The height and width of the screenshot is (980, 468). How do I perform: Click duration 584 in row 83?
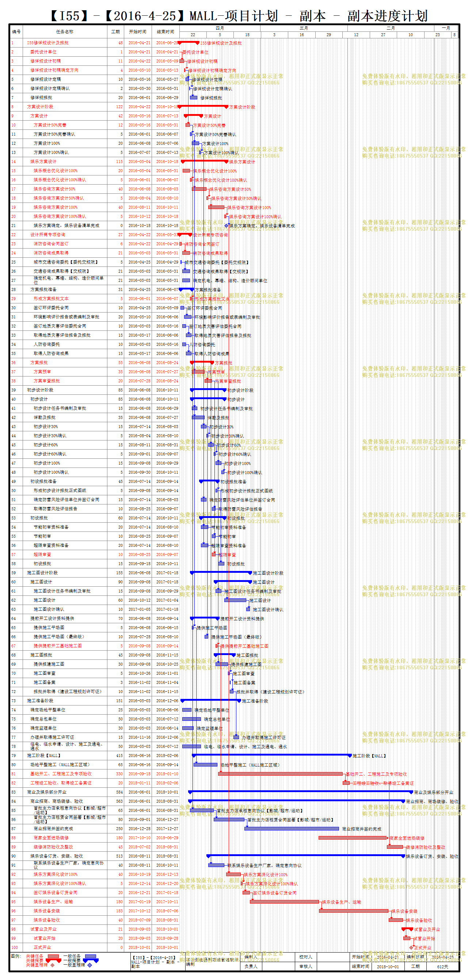(119, 792)
